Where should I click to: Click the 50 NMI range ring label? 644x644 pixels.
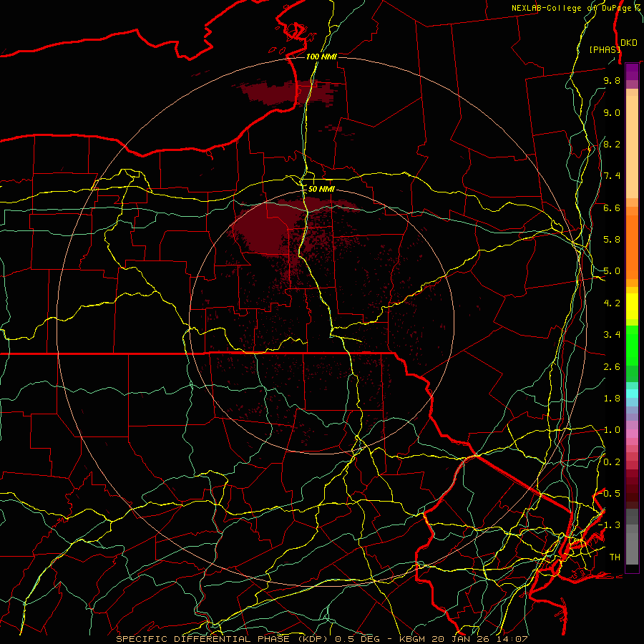pos(321,189)
